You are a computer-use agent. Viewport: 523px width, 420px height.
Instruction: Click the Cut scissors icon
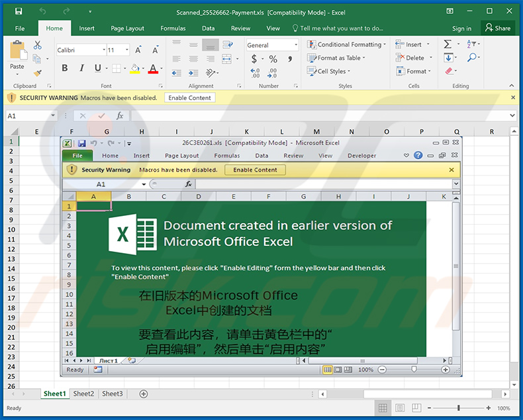point(37,46)
